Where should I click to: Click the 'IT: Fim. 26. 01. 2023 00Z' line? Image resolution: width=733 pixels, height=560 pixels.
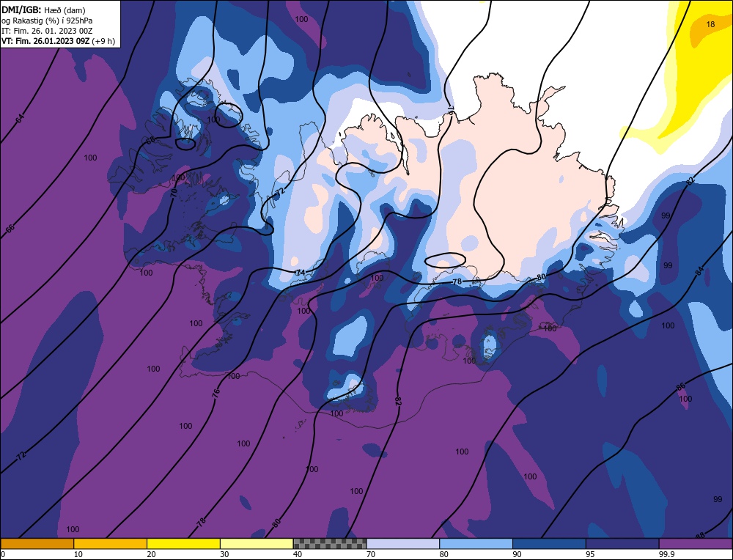pos(47,31)
